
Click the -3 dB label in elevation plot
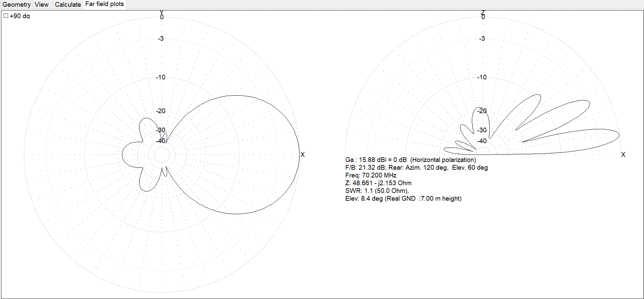pyautogui.click(x=482, y=39)
